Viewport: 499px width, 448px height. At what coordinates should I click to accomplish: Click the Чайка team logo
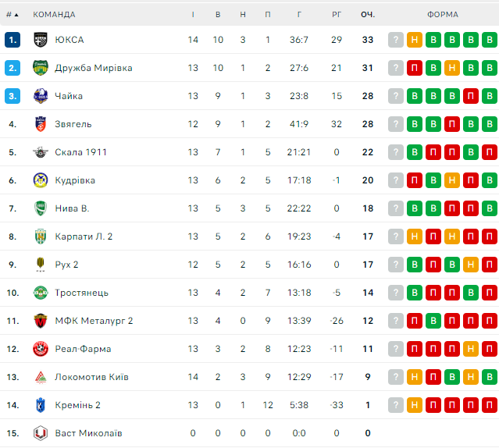click(41, 96)
